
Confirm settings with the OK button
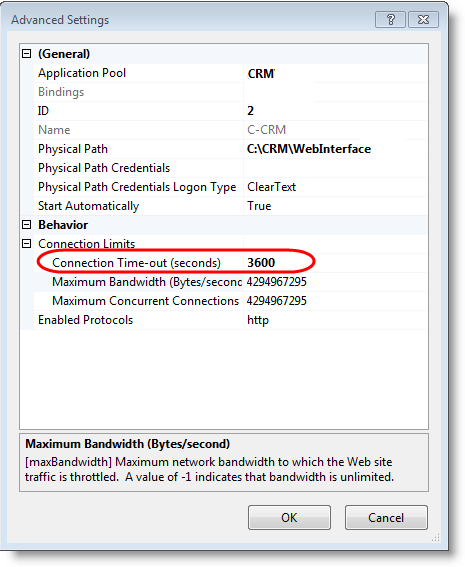[x=289, y=517]
